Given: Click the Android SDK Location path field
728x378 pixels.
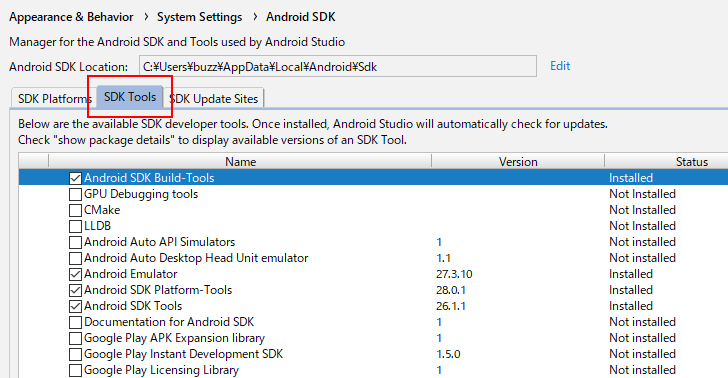Looking at the screenshot, I should (338, 66).
